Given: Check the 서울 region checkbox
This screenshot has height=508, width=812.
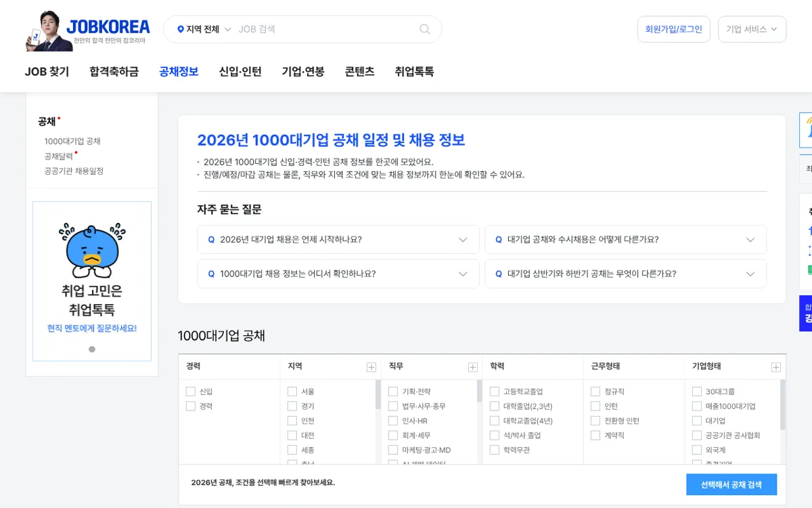Looking at the screenshot, I should (292, 391).
